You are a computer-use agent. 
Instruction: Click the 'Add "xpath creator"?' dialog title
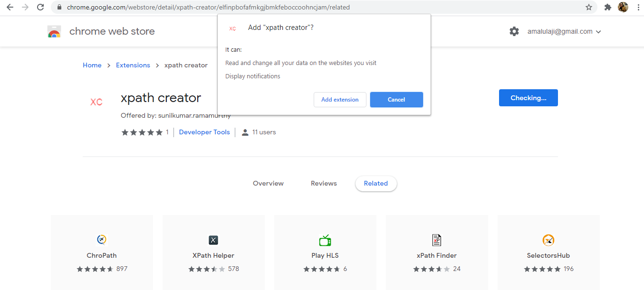[x=280, y=28]
